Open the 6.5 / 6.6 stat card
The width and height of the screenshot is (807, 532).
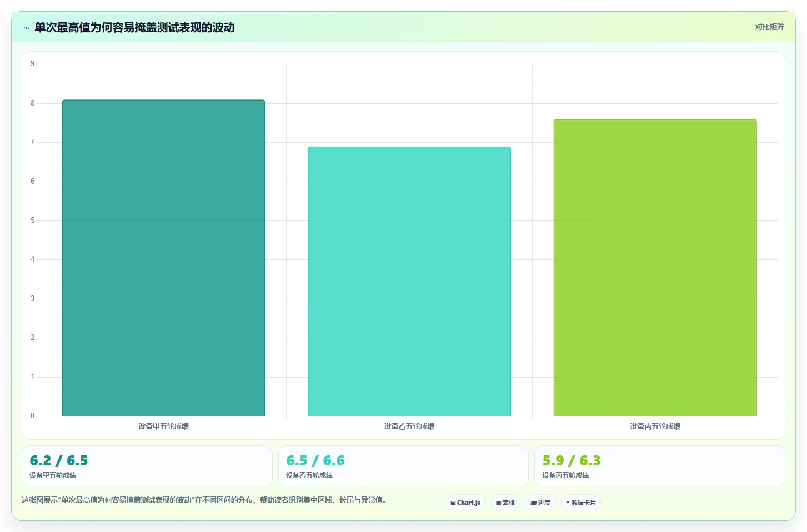403,466
